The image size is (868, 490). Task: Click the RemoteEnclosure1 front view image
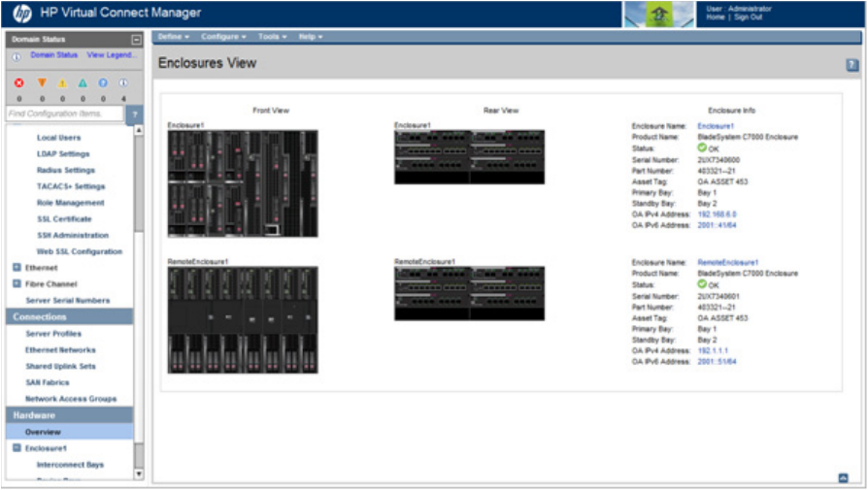243,320
